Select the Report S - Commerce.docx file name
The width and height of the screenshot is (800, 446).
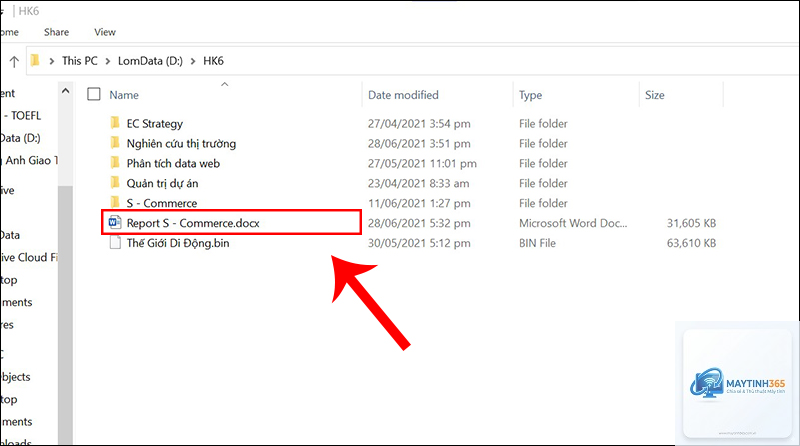193,223
